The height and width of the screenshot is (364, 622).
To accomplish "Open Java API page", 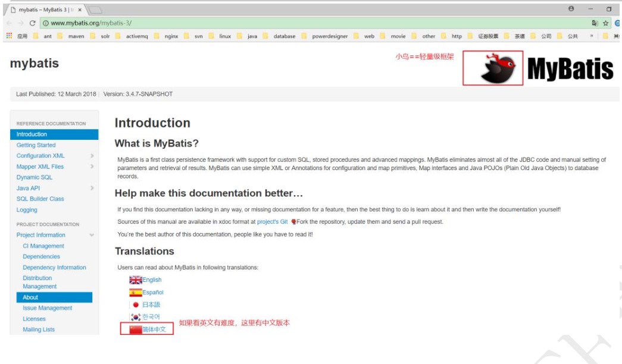I will 28,188.
